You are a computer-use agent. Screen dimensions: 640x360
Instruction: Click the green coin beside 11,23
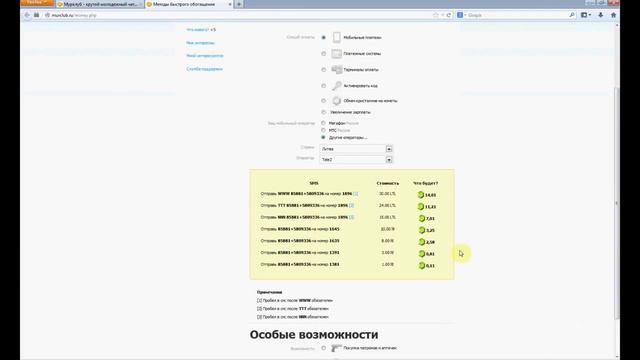(x=421, y=207)
